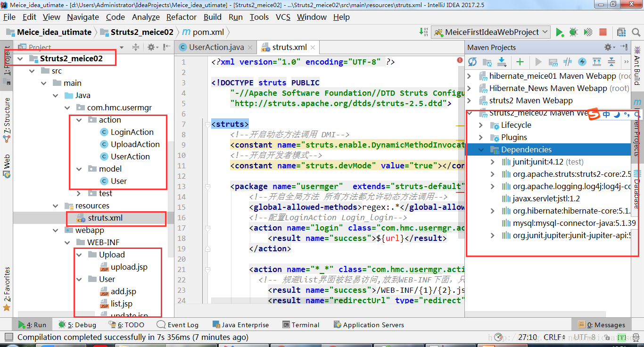Open the Navigate menu

[x=83, y=17]
